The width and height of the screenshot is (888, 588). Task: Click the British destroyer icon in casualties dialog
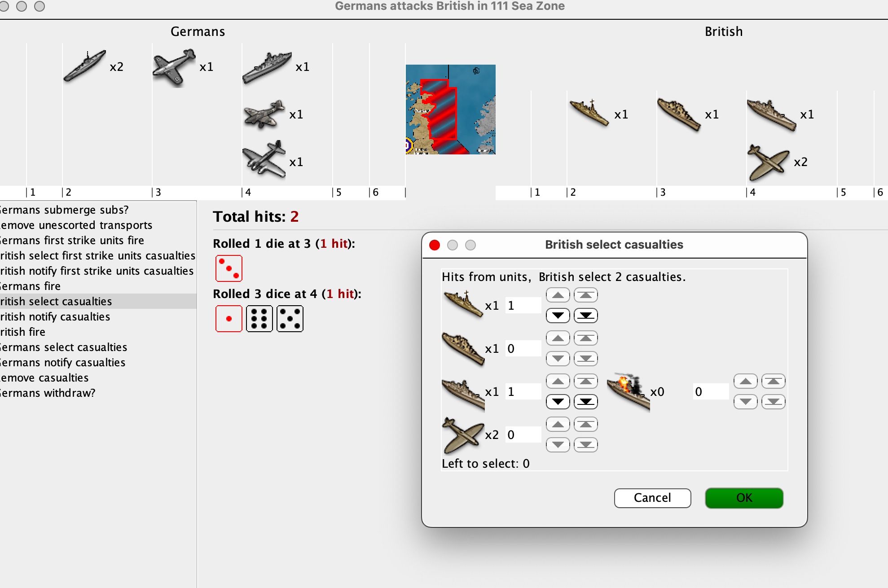coord(463,304)
